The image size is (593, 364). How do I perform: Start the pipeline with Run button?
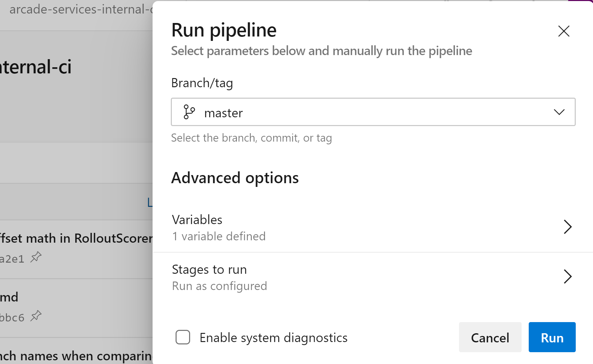tap(552, 337)
